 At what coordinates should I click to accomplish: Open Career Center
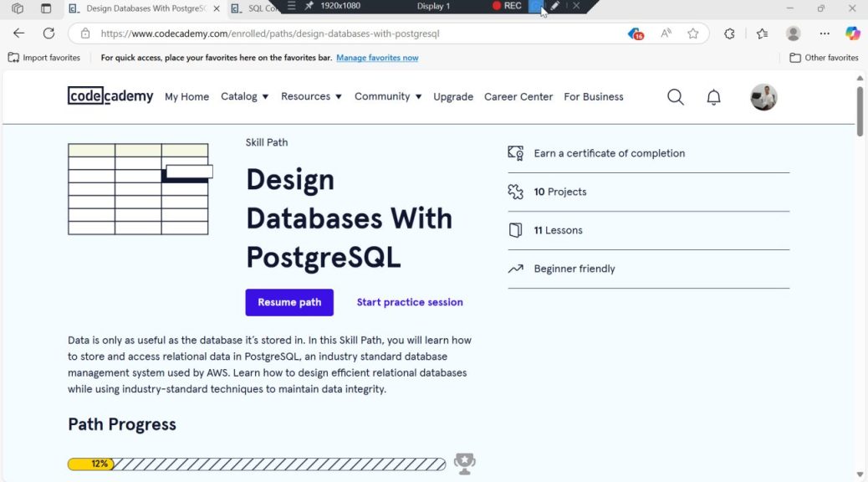(x=518, y=96)
